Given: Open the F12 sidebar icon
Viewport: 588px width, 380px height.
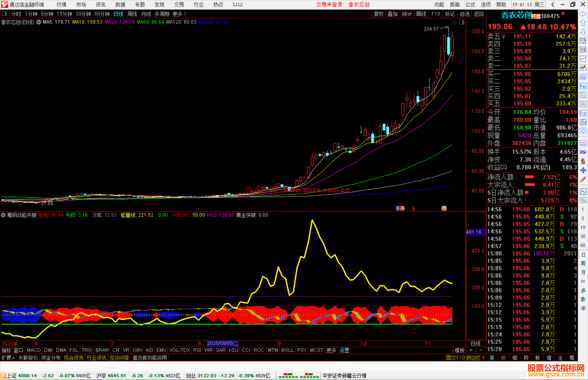Looking at the screenshot, I should point(583,113).
